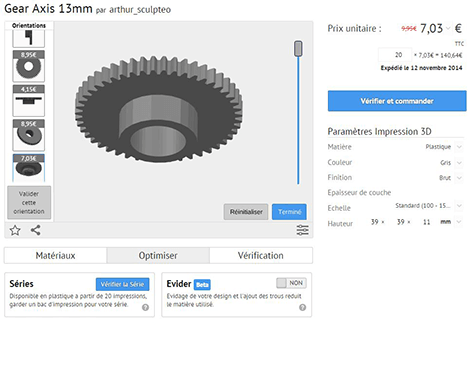Open viewer settings sliders icon
The height and width of the screenshot is (375, 470).
point(303,230)
